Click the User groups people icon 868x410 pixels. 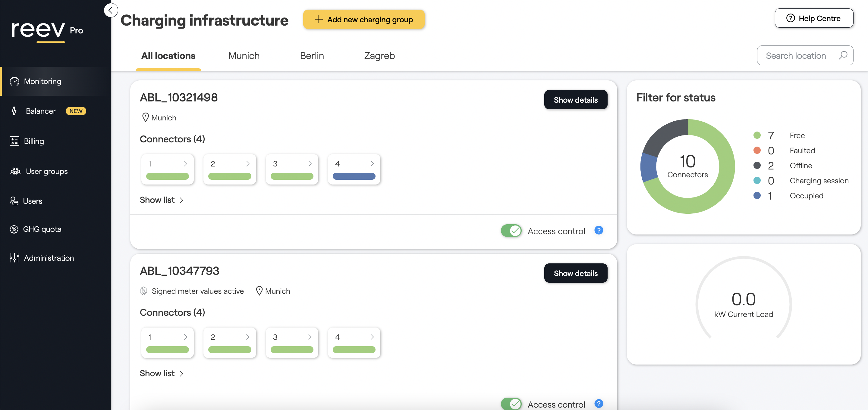pyautogui.click(x=15, y=171)
